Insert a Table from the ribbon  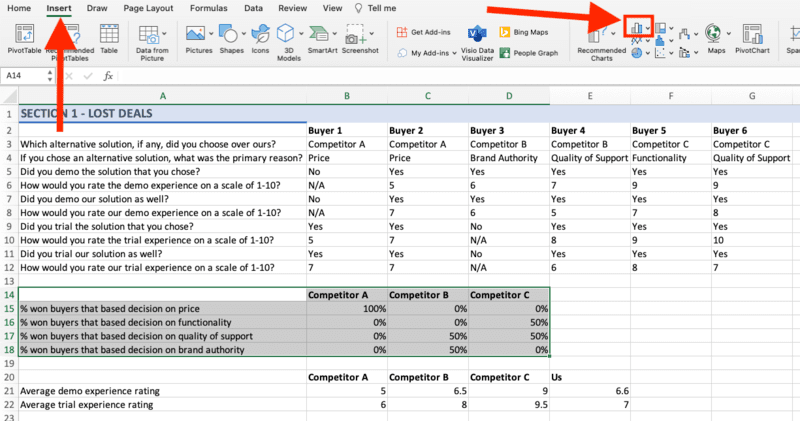click(x=108, y=36)
